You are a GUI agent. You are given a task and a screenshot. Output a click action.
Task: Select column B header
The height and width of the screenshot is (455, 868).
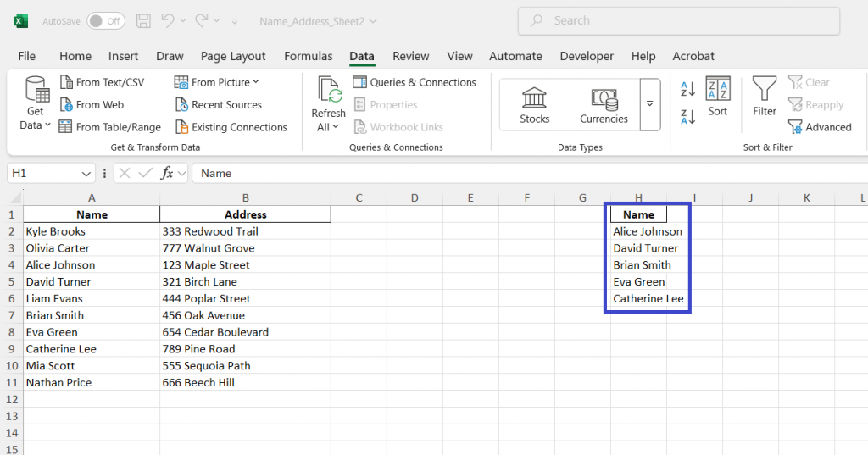tap(245, 197)
